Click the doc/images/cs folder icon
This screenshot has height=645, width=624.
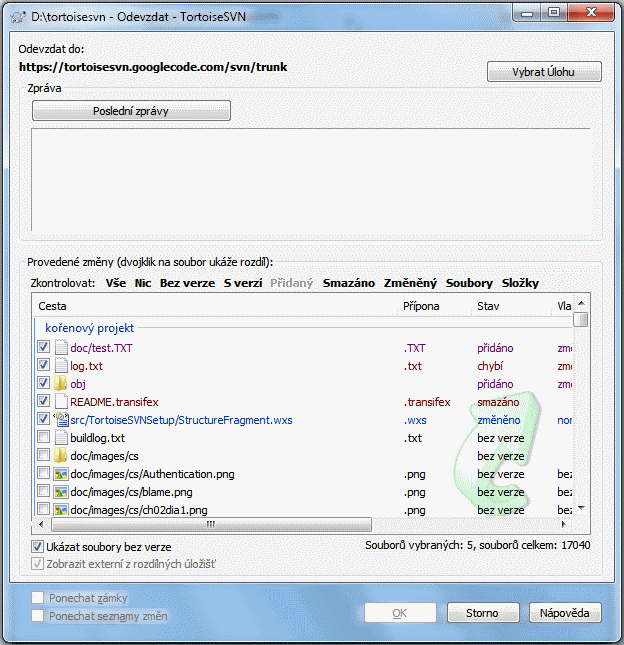click(x=60, y=455)
